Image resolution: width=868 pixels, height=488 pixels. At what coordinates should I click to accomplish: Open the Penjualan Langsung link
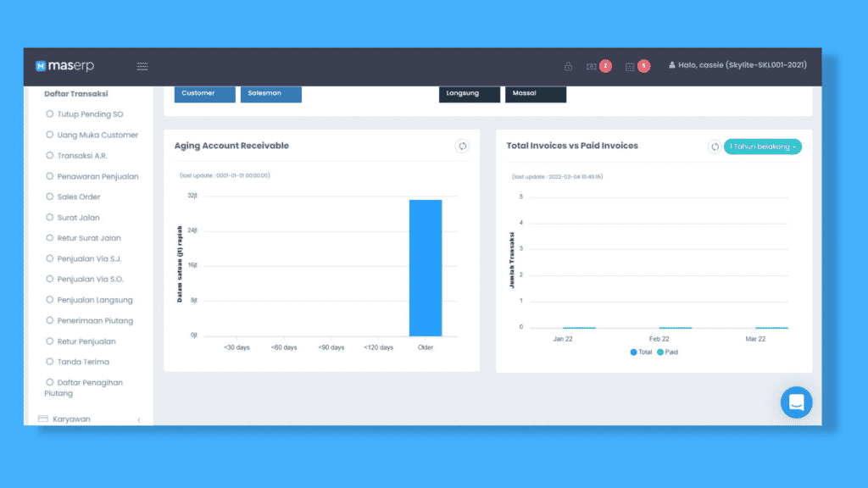(x=96, y=299)
